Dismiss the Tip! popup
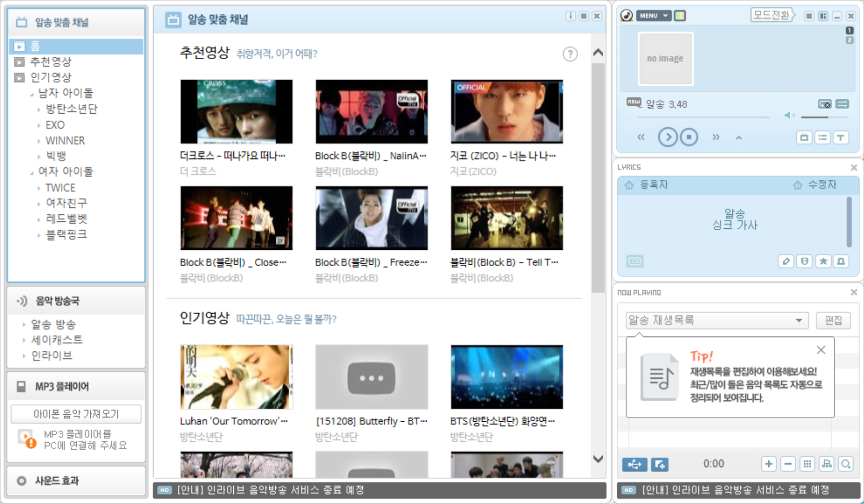864x504 pixels. tap(821, 350)
